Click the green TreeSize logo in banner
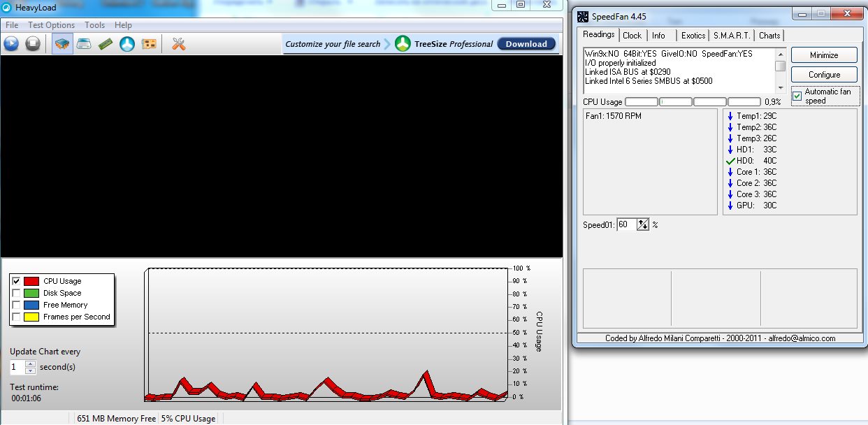 (403, 43)
